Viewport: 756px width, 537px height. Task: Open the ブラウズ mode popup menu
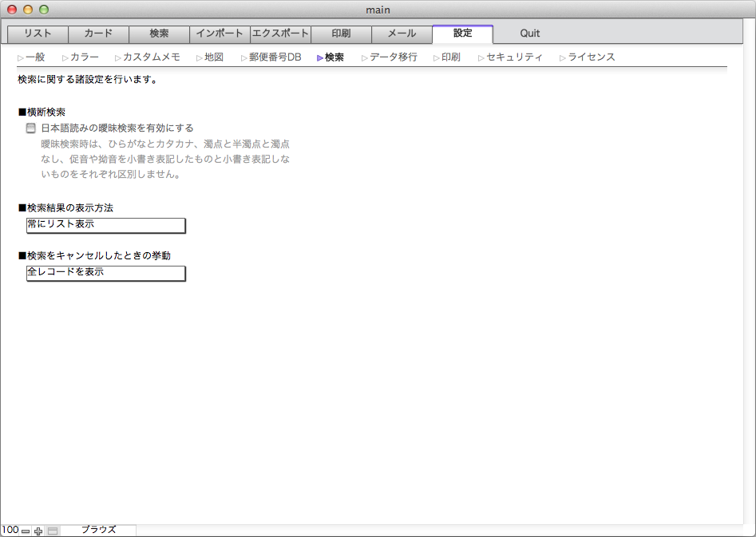click(x=99, y=530)
